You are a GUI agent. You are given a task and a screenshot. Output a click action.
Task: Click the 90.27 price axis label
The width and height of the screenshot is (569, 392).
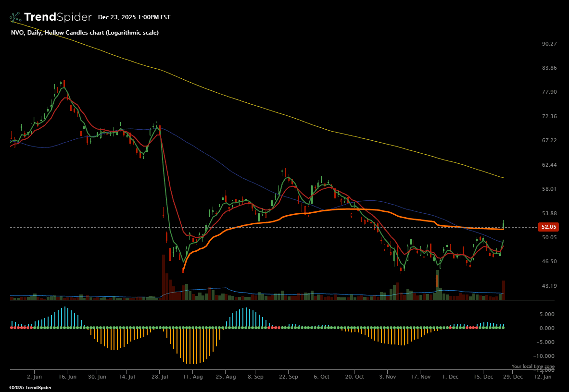(549, 44)
